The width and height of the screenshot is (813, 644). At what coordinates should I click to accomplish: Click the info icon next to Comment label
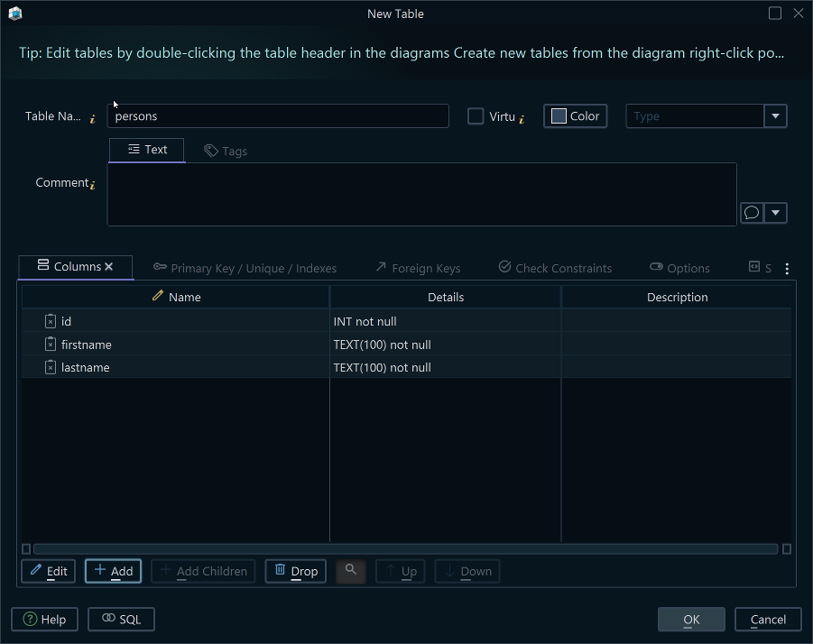[92, 184]
